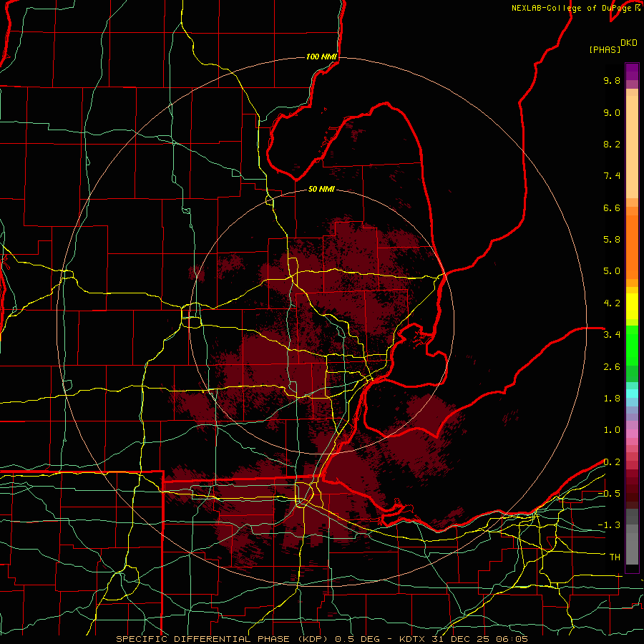Click the 1.8 scale label
The height and width of the screenshot is (644, 644).
612,399
